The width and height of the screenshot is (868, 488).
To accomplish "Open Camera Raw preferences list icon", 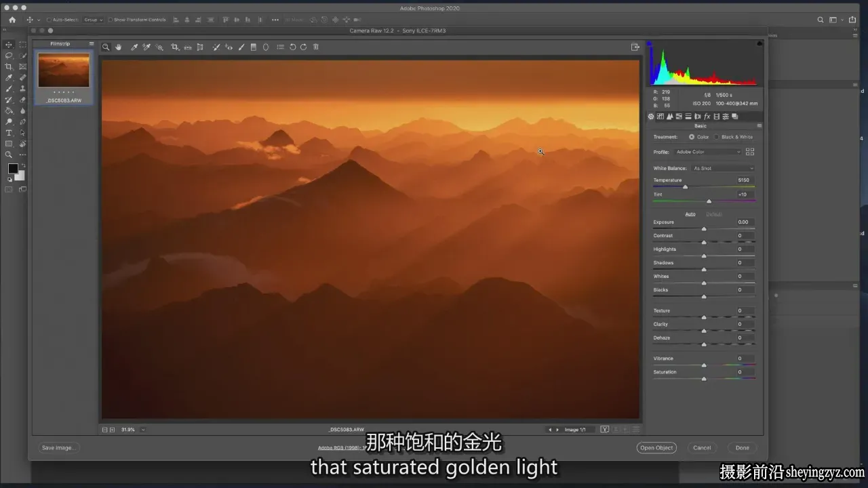I will tap(280, 47).
